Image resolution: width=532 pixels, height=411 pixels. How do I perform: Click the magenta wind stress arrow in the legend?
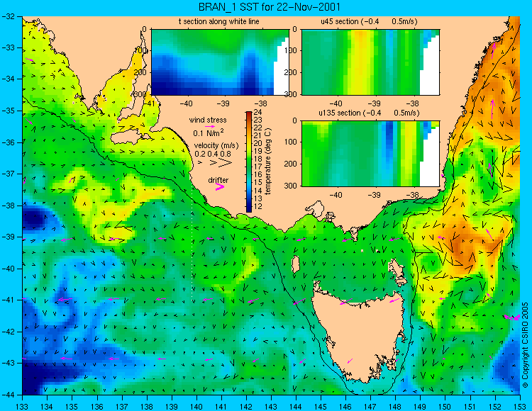point(210,126)
